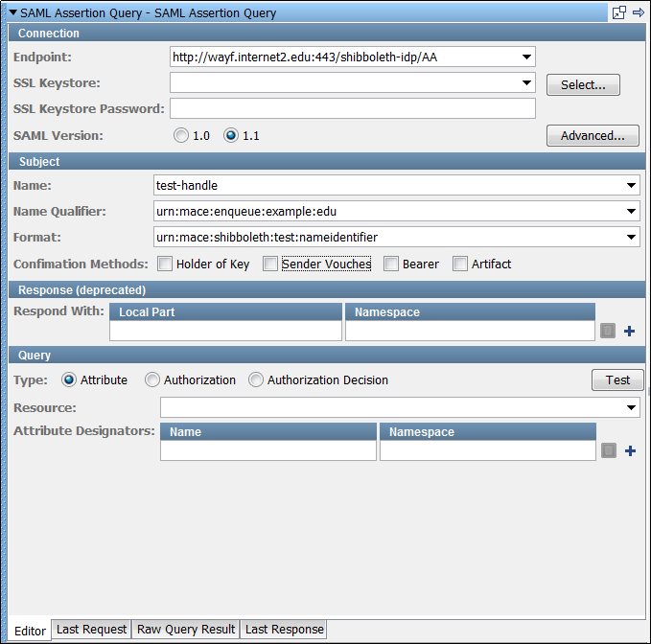The width and height of the screenshot is (651, 644).
Task: Switch to the Editor tab
Action: point(30,631)
